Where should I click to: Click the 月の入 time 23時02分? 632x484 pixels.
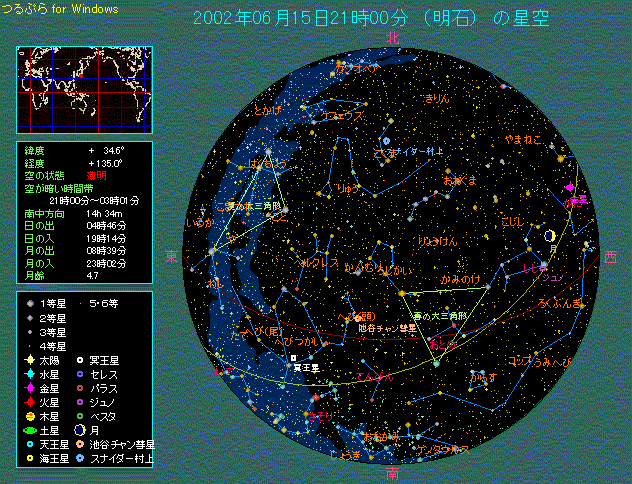[106, 264]
